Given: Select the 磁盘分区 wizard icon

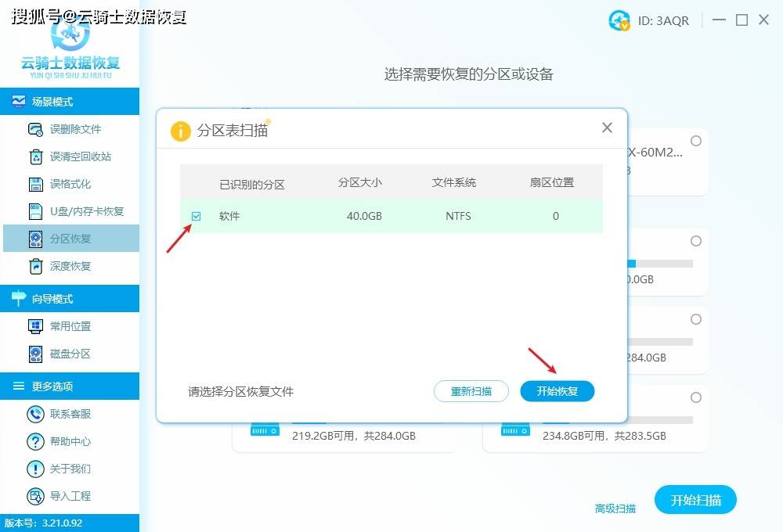Looking at the screenshot, I should [x=35, y=354].
